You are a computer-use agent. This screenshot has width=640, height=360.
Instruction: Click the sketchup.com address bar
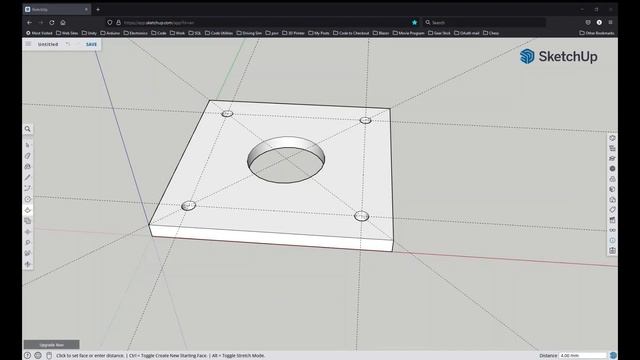[261, 22]
